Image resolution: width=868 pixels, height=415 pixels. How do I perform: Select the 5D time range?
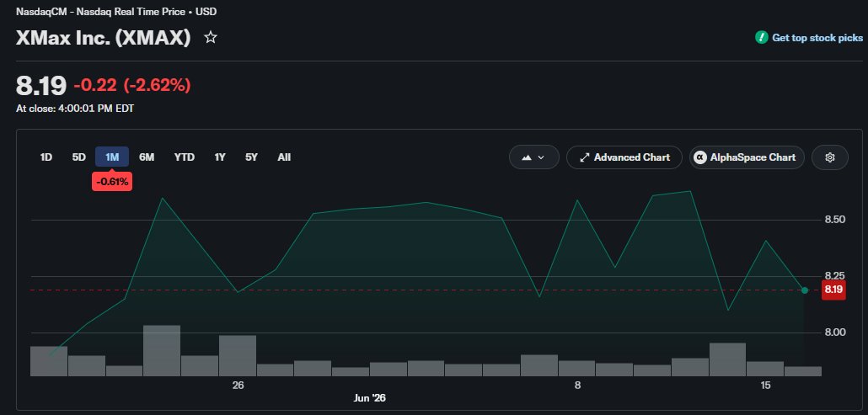coord(79,157)
